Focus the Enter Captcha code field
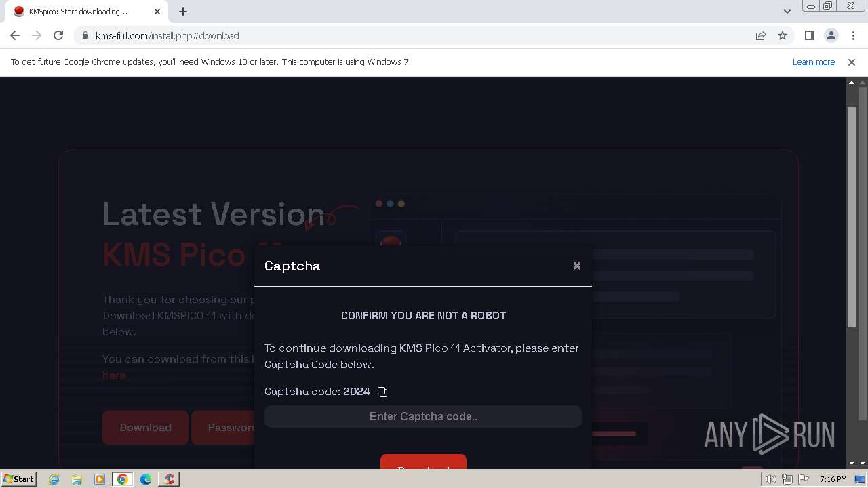The height and width of the screenshot is (488, 868). pyautogui.click(x=423, y=416)
